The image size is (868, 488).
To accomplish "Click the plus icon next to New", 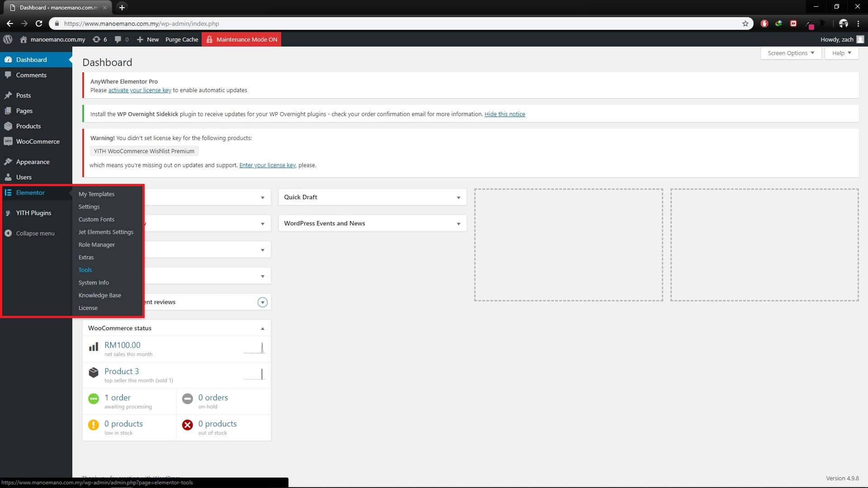I will (x=140, y=39).
